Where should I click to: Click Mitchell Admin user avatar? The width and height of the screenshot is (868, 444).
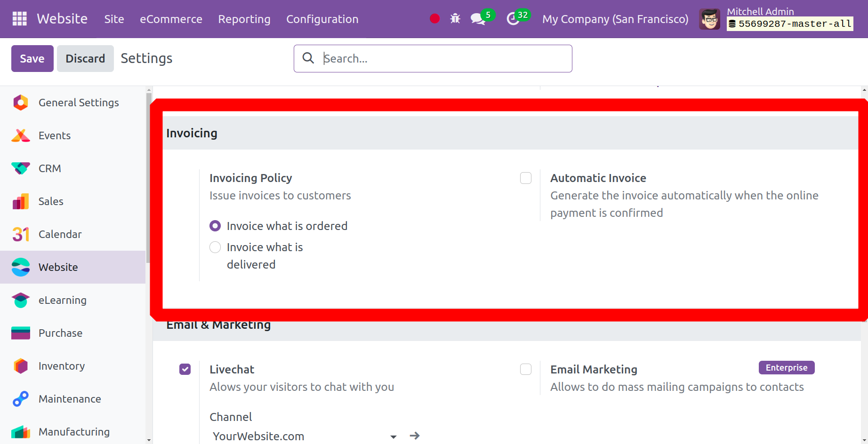click(709, 19)
